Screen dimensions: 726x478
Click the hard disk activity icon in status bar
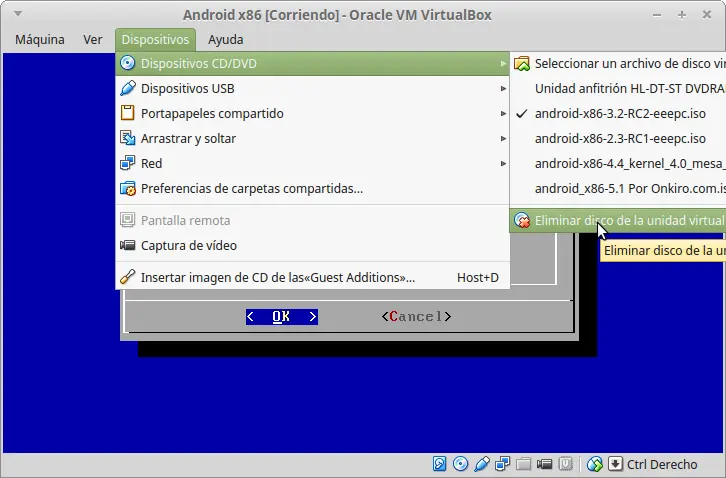click(439, 464)
